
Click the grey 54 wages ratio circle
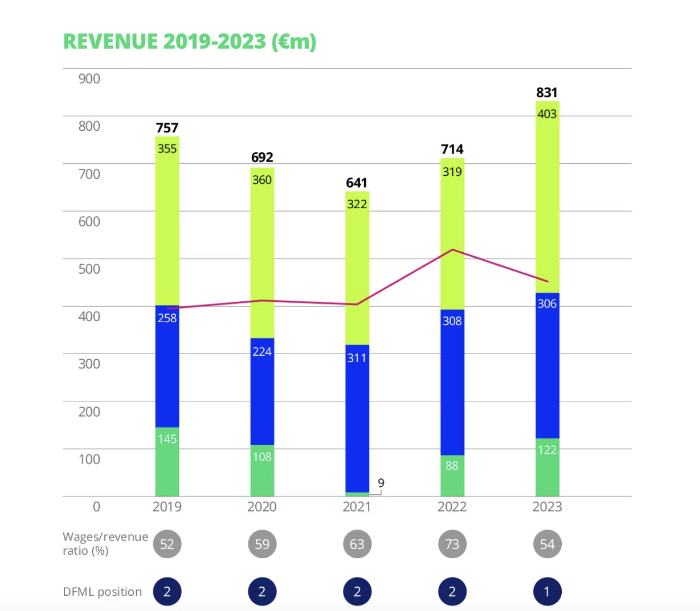pos(547,544)
